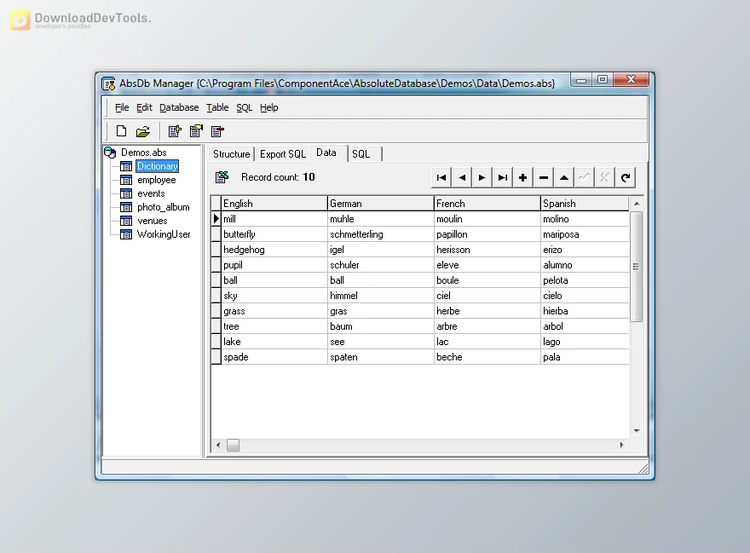The height and width of the screenshot is (553, 750).
Task: Go to the previous record
Action: [462, 177]
